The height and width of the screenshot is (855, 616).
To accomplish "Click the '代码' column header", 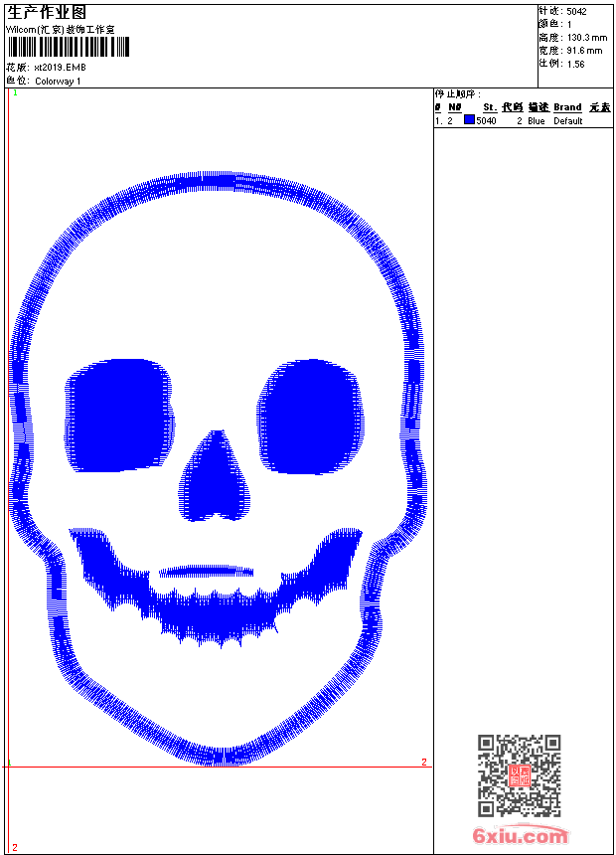I will tap(513, 107).
